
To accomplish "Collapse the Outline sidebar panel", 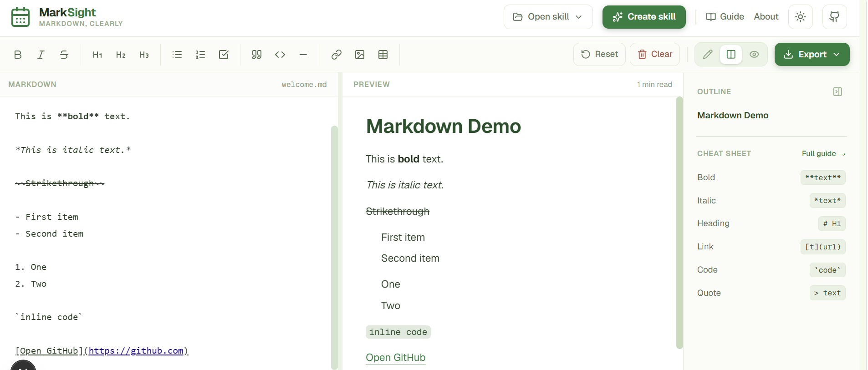I will click(837, 91).
